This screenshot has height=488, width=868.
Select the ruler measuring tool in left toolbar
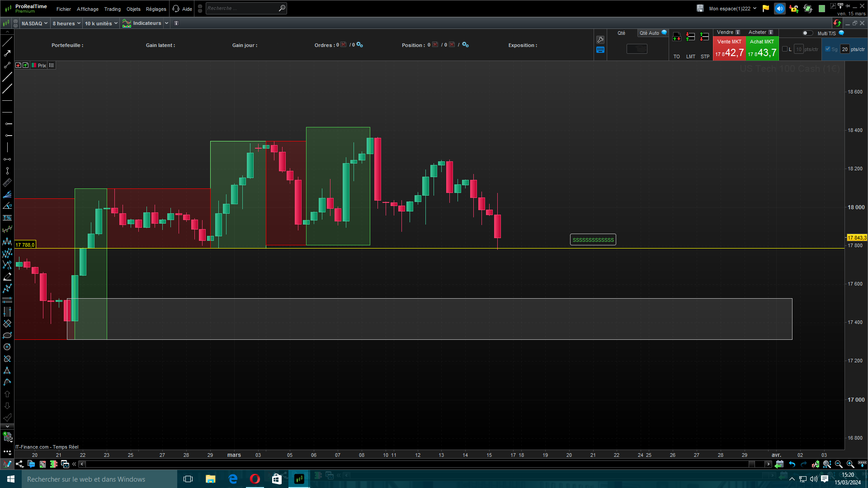[7, 183]
